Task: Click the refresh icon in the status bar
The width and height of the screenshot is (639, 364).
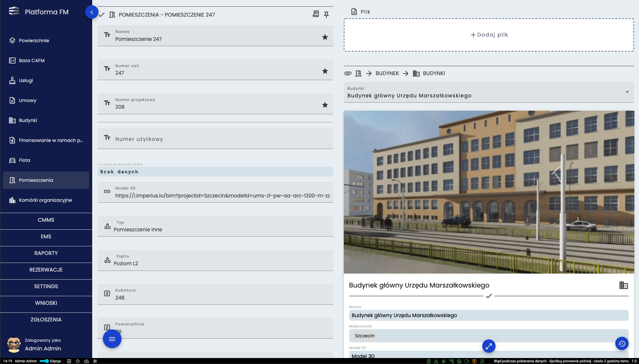Action: click(x=78, y=361)
